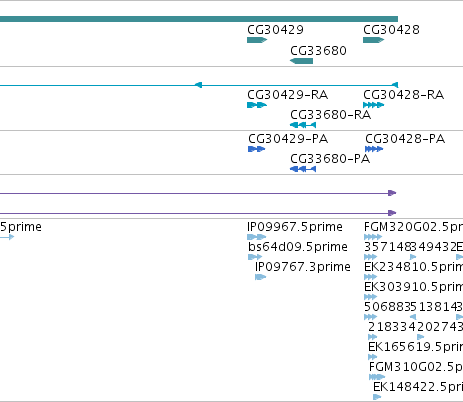
Task: Select the IP09967.5prime EST glyph
Action: click(257, 237)
